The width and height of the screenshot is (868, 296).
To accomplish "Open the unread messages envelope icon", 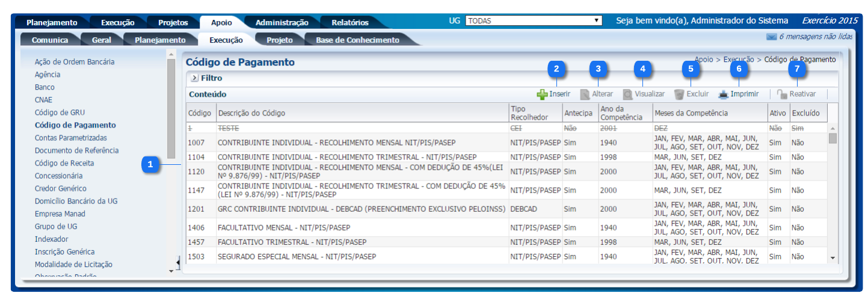I will tap(771, 37).
